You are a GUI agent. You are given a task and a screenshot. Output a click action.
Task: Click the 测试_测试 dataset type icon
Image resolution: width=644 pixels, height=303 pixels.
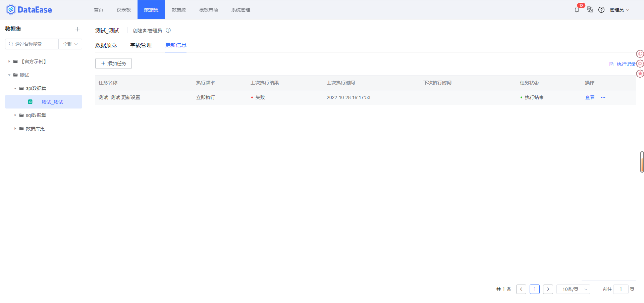click(30, 102)
